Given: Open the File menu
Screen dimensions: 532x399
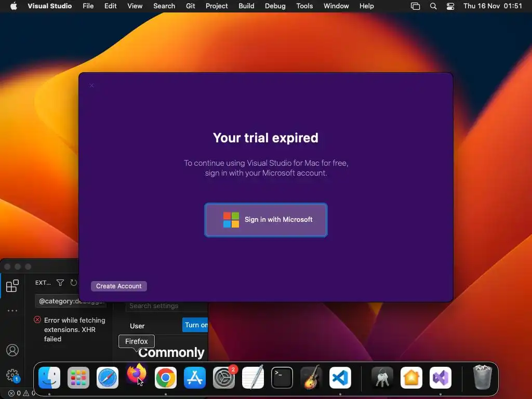Looking at the screenshot, I should tap(88, 6).
